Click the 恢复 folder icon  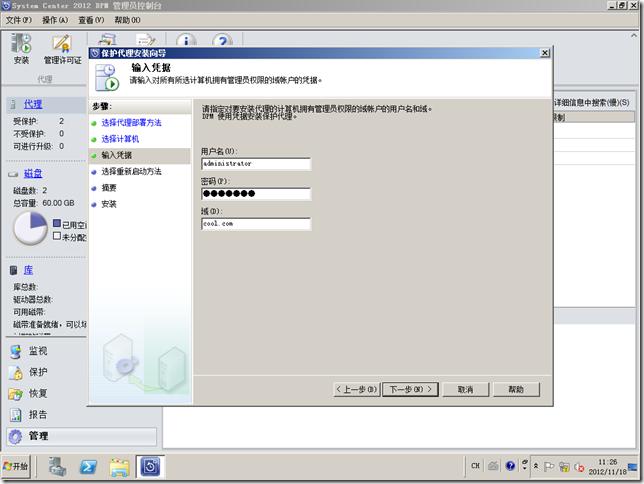[x=16, y=394]
